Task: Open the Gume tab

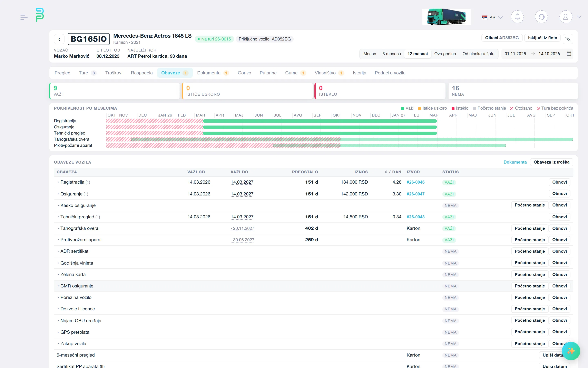Action: (295, 73)
